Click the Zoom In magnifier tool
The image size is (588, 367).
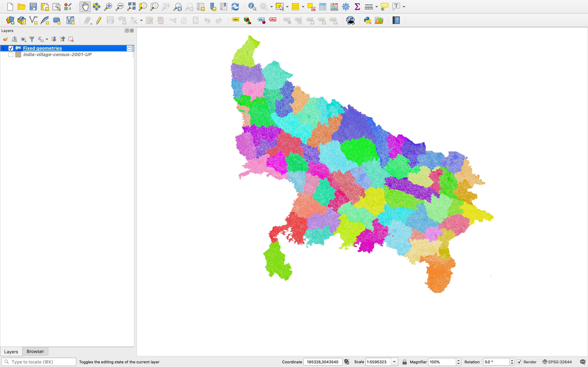tap(108, 7)
